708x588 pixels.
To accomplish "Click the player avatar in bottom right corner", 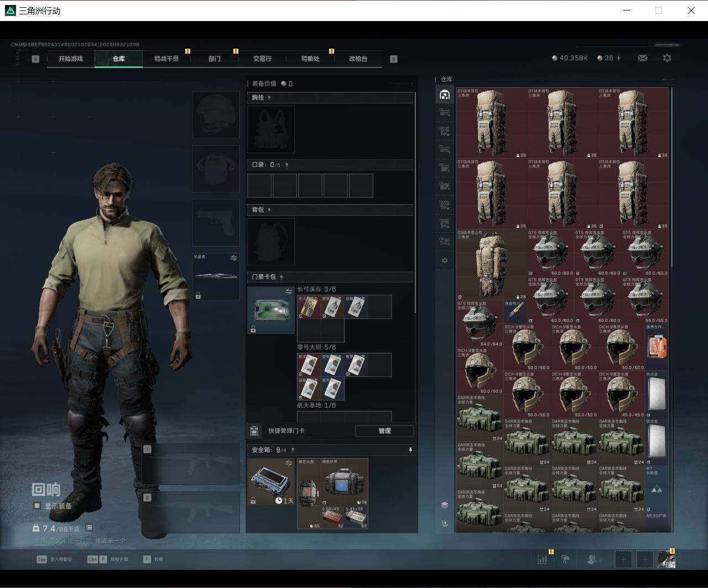I will click(x=666, y=559).
